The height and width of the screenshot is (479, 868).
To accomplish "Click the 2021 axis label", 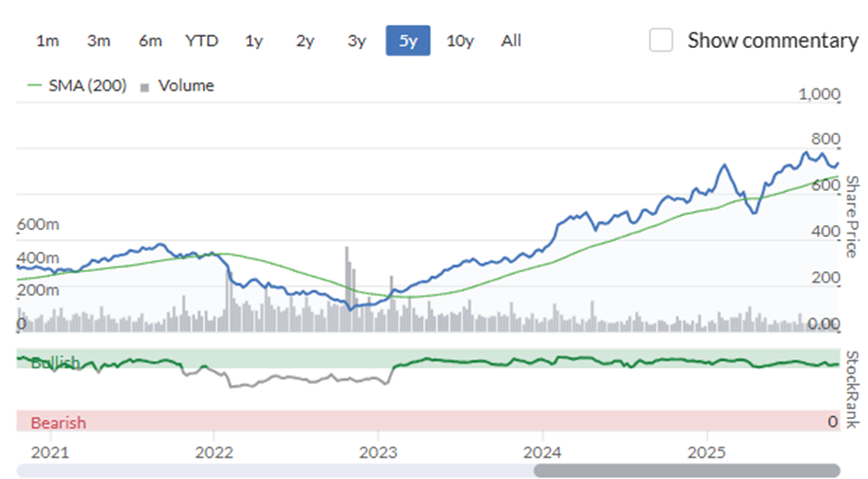I will pyautogui.click(x=50, y=452).
